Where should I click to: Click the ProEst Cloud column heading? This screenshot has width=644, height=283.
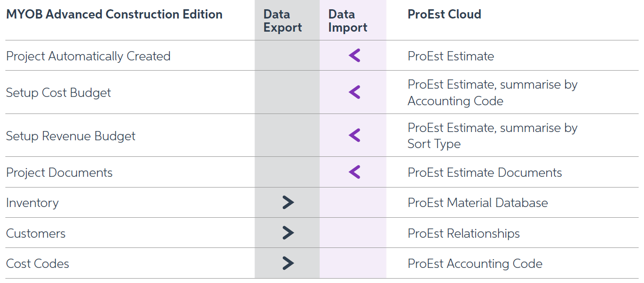pyautogui.click(x=444, y=15)
